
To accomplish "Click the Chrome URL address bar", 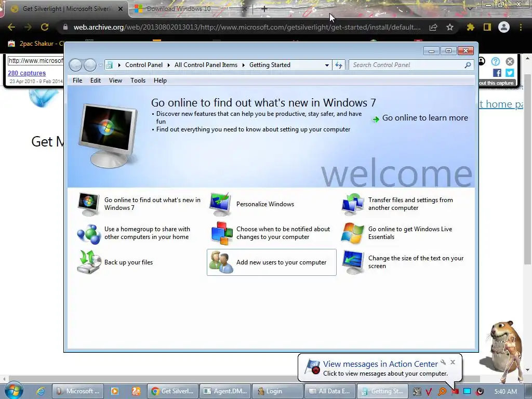I will [247, 27].
